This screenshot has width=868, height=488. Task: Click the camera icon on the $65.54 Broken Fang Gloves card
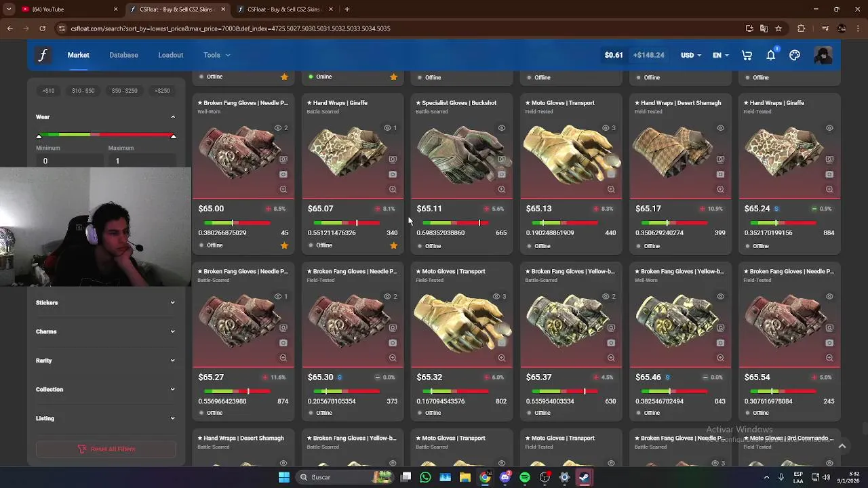(829, 343)
